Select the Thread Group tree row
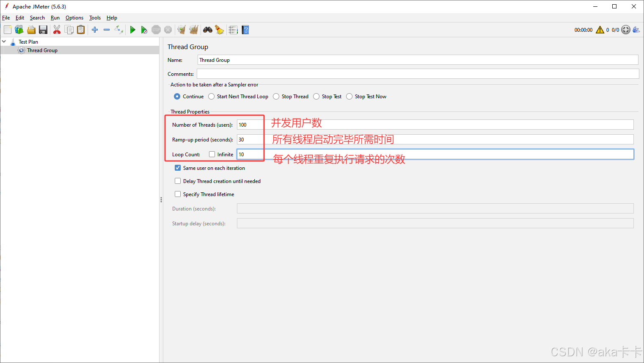644x363 pixels. [80, 50]
